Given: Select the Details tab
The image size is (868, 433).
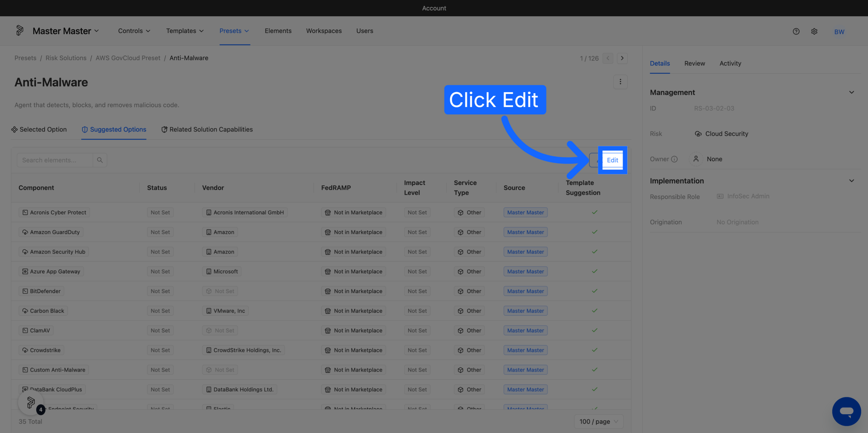Looking at the screenshot, I should (x=659, y=63).
